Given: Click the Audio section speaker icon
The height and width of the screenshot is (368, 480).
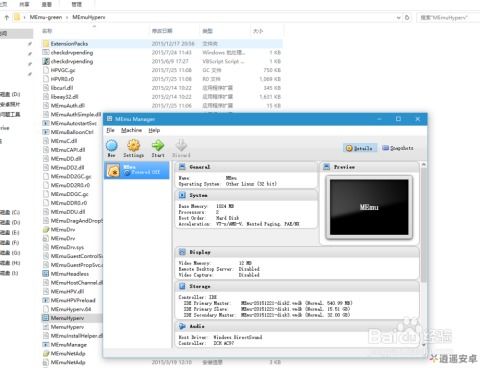Looking at the screenshot, I should 182,326.
